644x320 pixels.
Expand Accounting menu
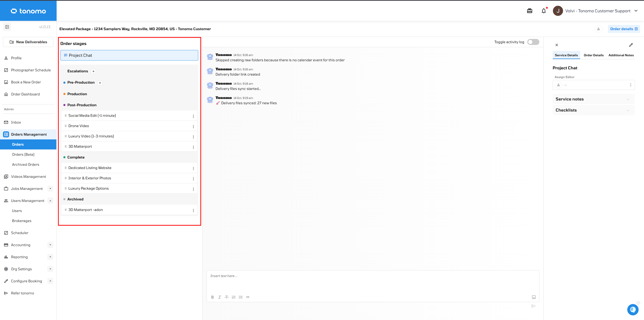point(50,245)
